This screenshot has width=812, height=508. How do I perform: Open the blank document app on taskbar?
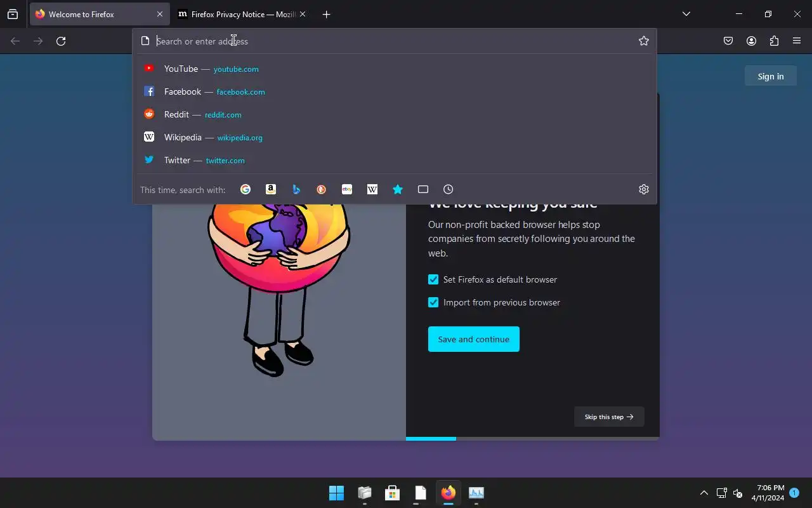[x=420, y=493]
